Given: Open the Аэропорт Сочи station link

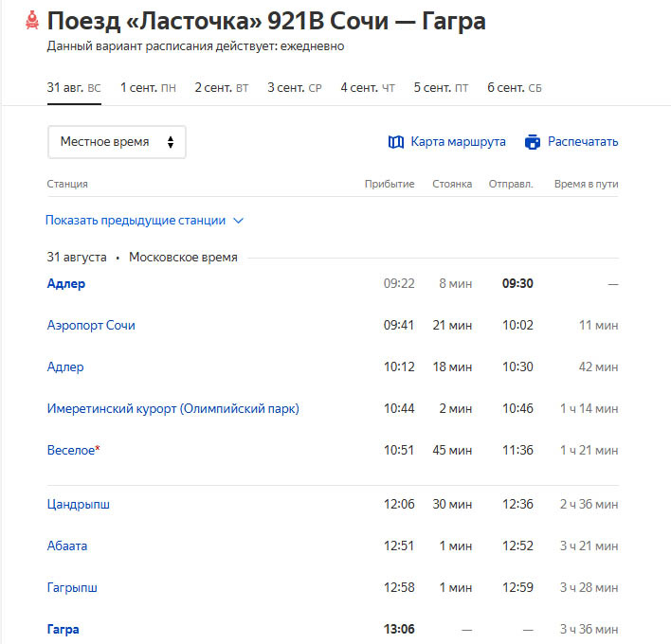Looking at the screenshot, I should pos(91,325).
